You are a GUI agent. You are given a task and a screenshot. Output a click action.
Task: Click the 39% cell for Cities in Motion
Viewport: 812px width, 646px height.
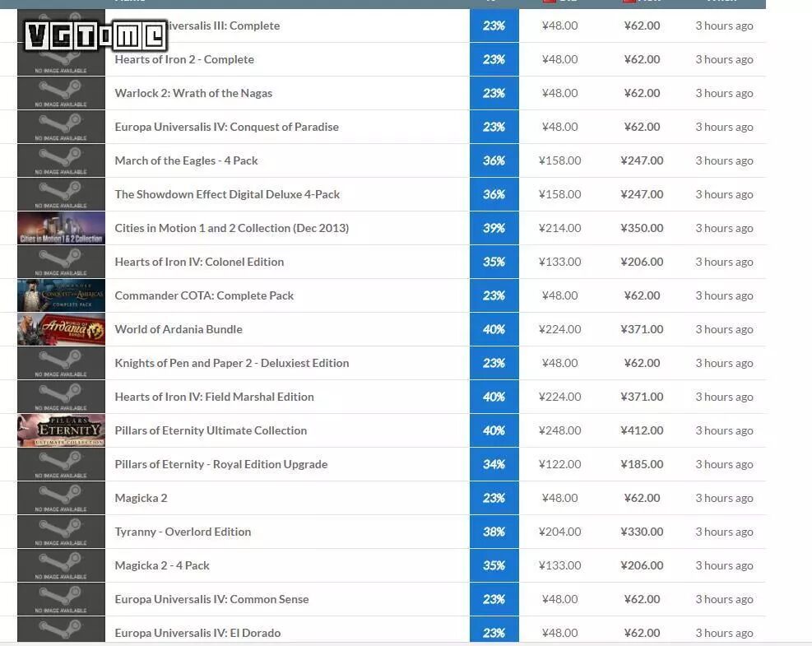(494, 228)
